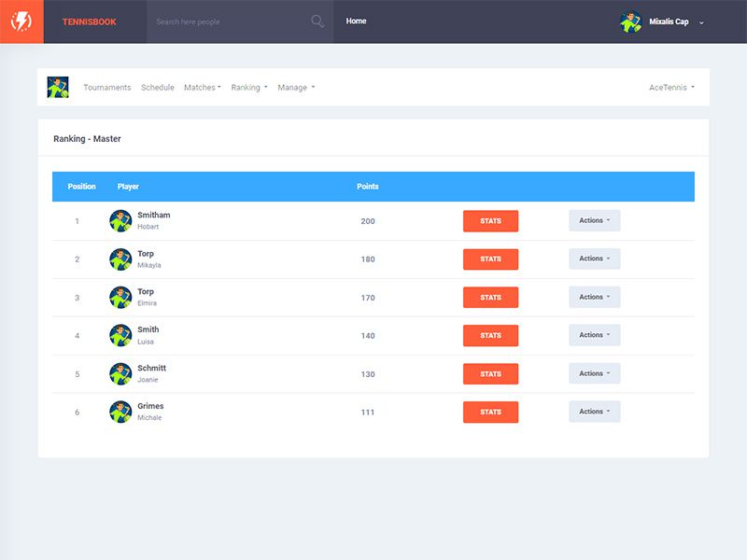Screen dimensions: 747x560
Task: Expand the Manage dropdown
Action: 292,87
